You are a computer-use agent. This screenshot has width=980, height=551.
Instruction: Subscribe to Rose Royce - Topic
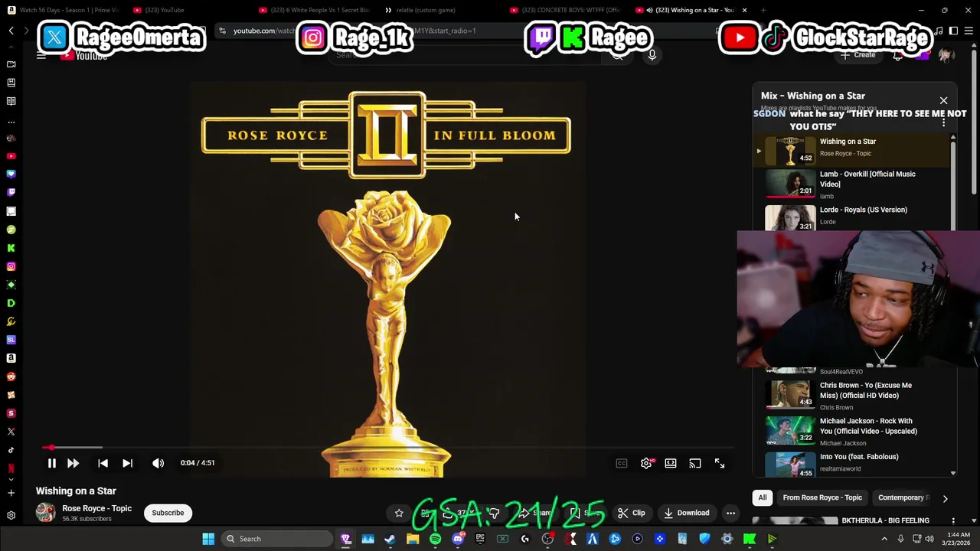pyautogui.click(x=168, y=513)
